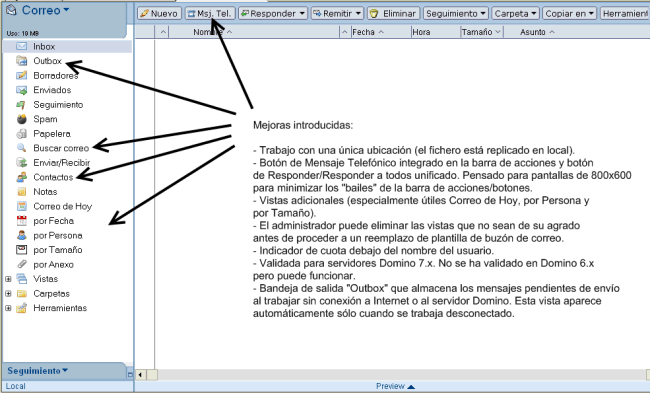Open the Outbox folder icon

pos(22,61)
